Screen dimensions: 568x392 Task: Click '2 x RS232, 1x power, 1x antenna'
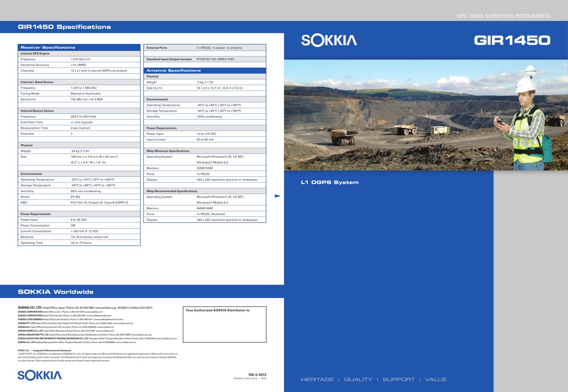click(219, 48)
